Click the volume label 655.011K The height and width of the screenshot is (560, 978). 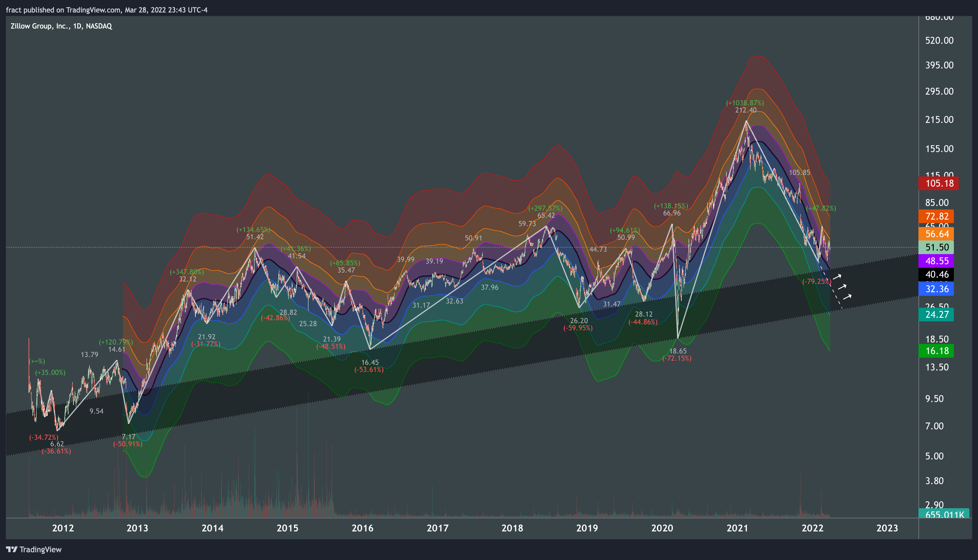(x=944, y=514)
